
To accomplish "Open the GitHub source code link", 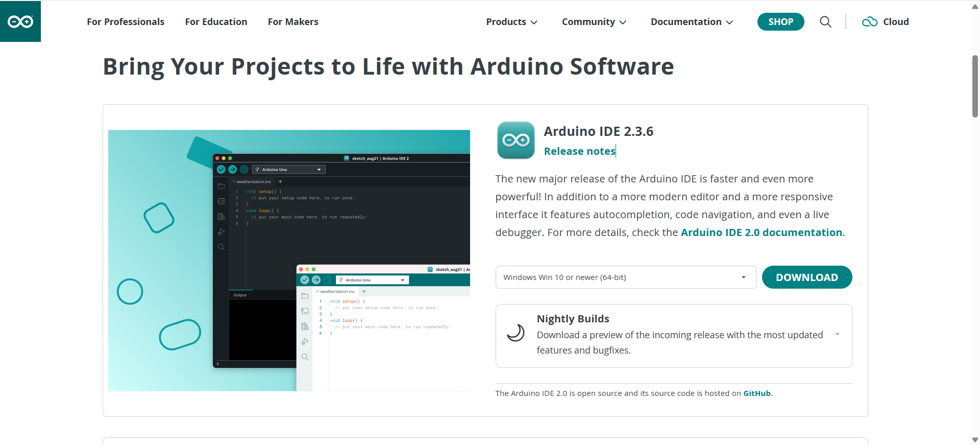I will pos(757,393).
